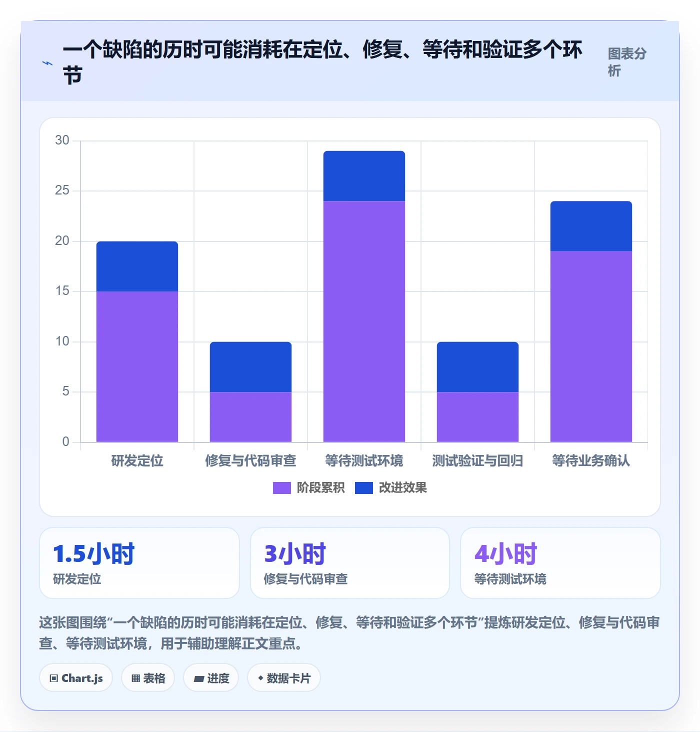Screen dimensions: 700x732
Task: Click the purple bar for 等待业务确认
Action: tap(591, 346)
